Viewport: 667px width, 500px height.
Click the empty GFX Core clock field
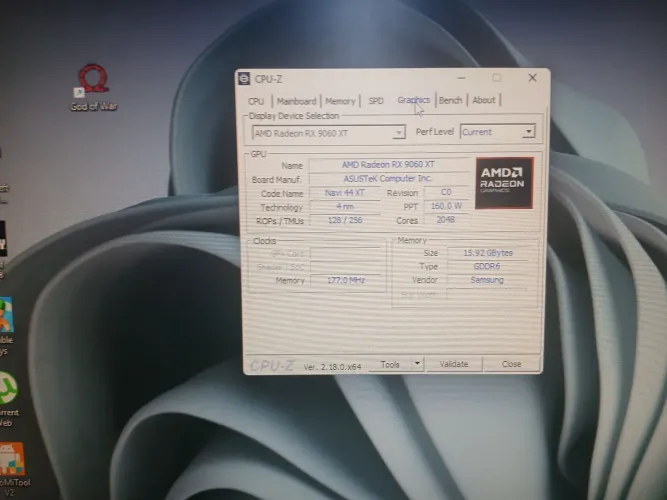pyautogui.click(x=346, y=254)
